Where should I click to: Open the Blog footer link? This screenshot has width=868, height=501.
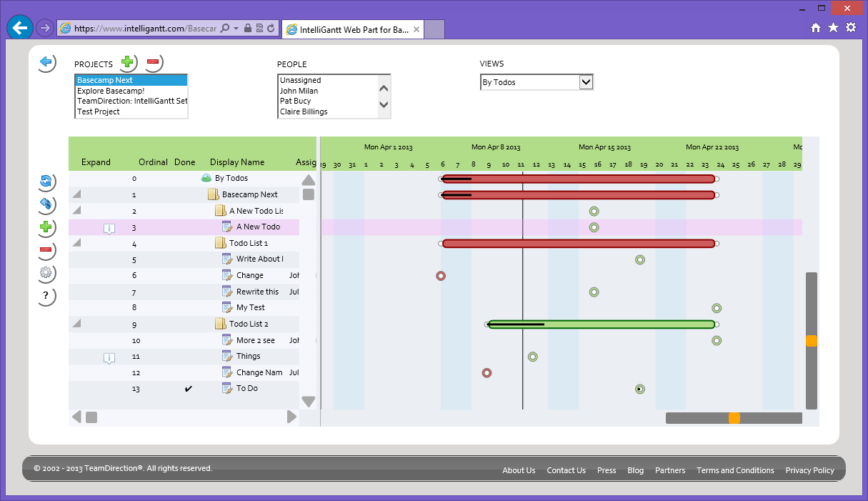[x=636, y=470]
